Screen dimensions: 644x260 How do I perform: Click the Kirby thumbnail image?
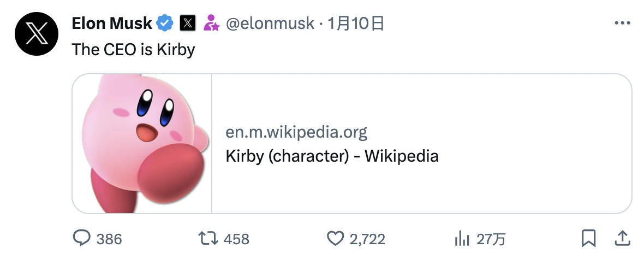[142, 143]
